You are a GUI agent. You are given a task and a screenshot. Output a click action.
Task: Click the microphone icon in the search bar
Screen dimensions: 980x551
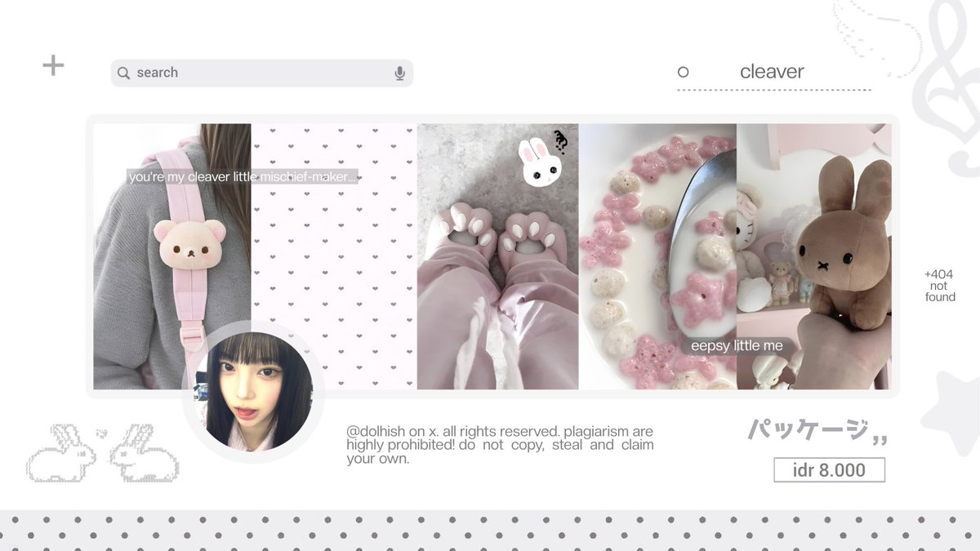coord(399,73)
